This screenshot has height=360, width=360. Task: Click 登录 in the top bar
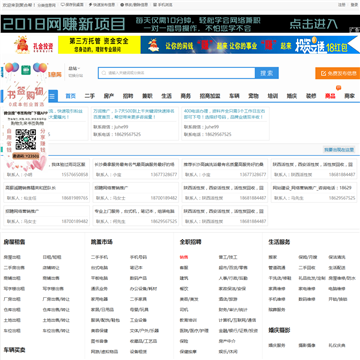354,5
